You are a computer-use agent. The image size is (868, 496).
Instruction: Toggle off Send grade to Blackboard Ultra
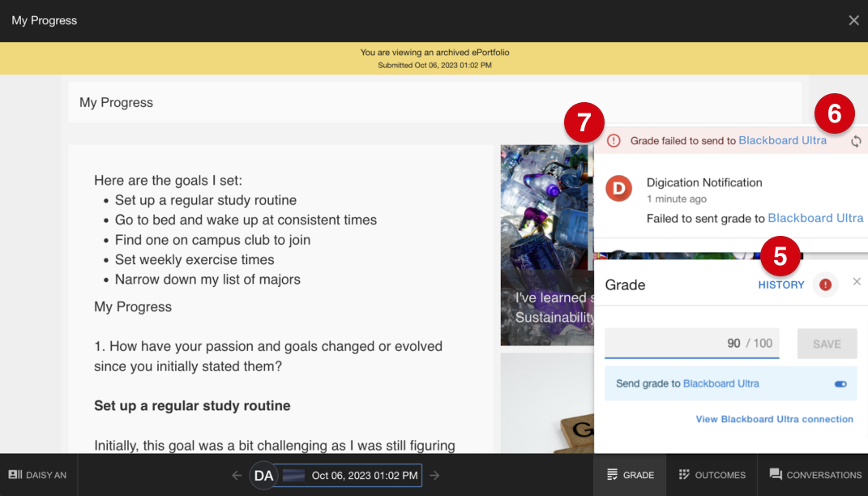tap(840, 383)
